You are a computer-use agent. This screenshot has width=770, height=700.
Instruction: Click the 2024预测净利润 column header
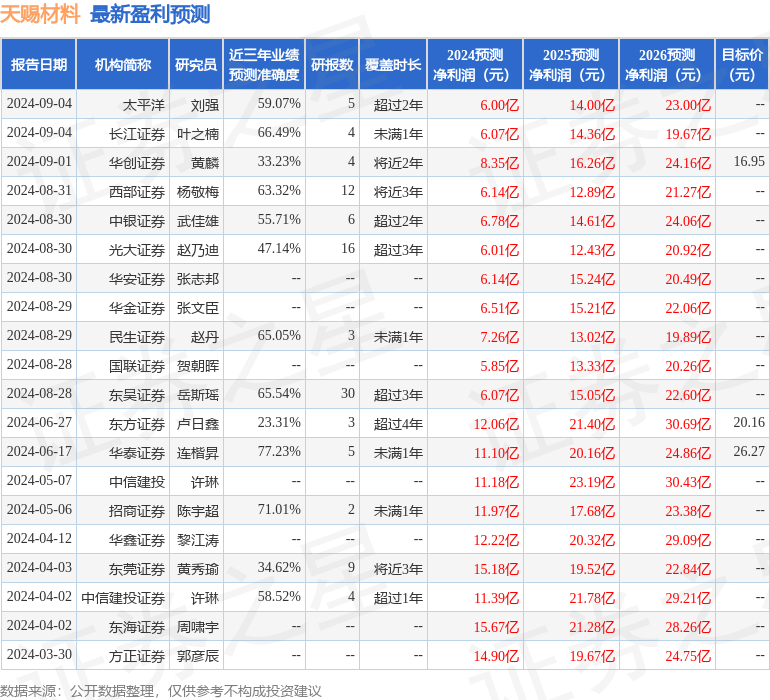pos(475,65)
